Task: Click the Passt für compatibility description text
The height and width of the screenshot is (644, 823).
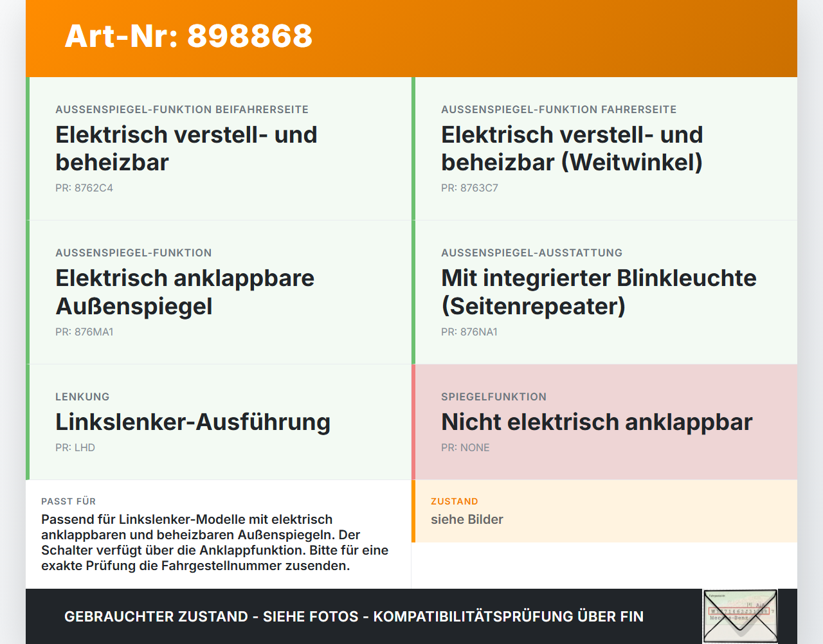Action: click(x=215, y=542)
